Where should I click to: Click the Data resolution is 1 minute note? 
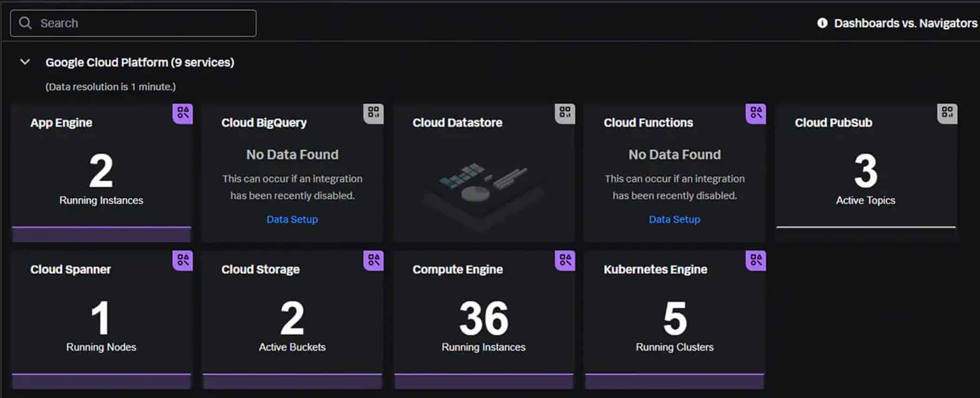[110, 87]
